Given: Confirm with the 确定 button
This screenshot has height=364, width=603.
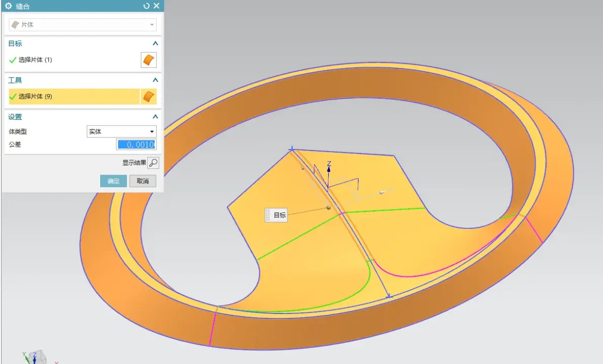Looking at the screenshot, I should pyautogui.click(x=113, y=181).
